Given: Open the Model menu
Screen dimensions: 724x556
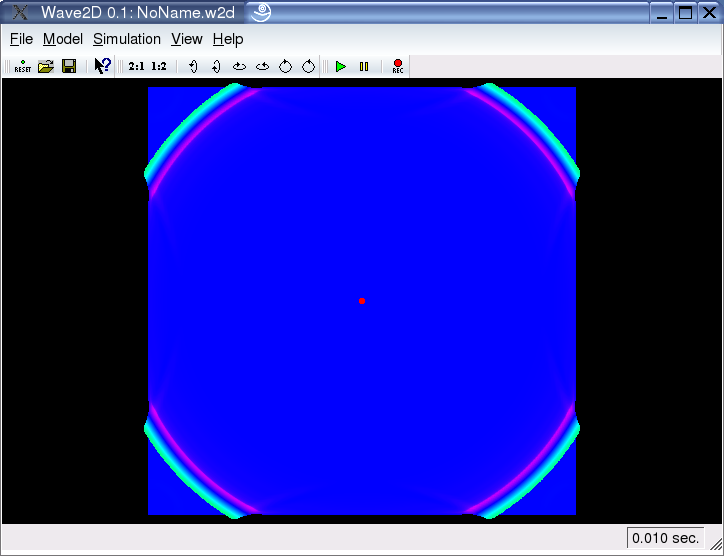Looking at the screenshot, I should [x=63, y=39].
